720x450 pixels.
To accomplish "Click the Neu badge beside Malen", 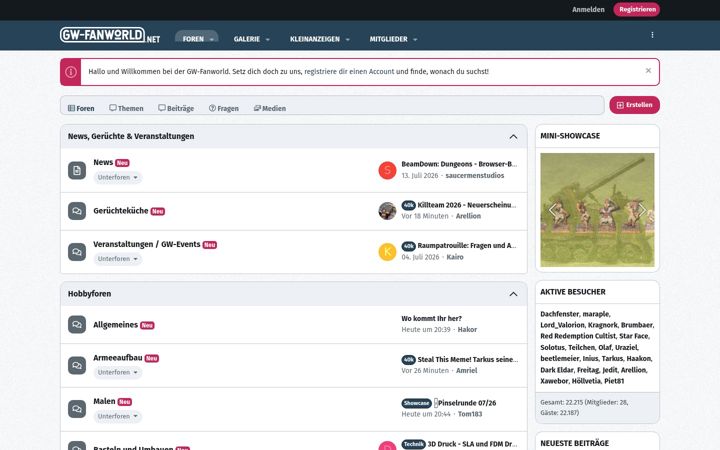I will 124,402.
